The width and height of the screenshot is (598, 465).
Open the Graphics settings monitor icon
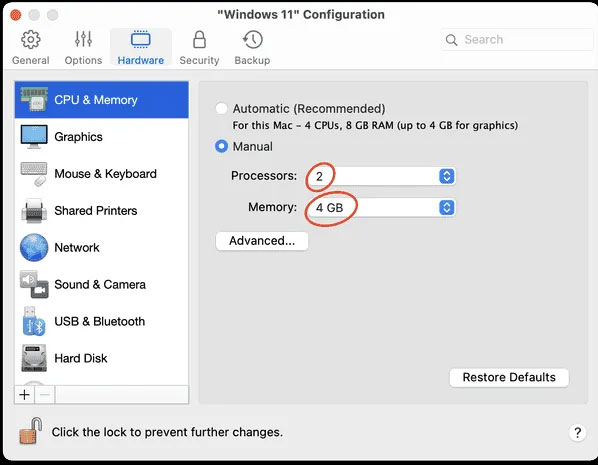[34, 137]
